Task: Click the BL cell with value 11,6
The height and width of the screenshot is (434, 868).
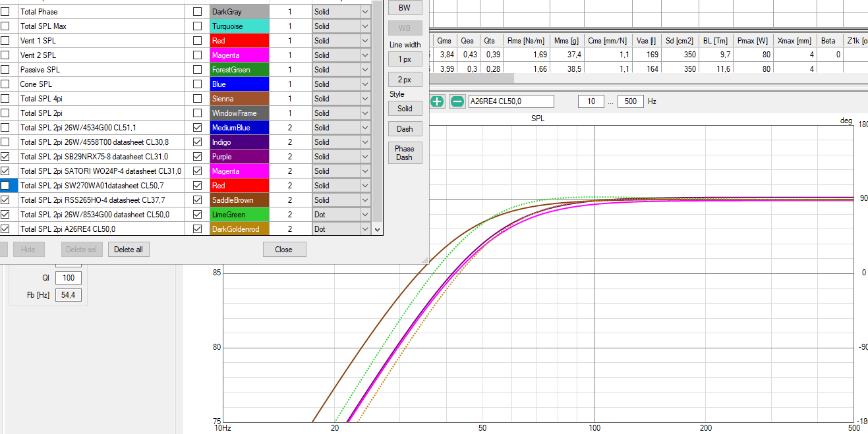Action: tap(716, 68)
